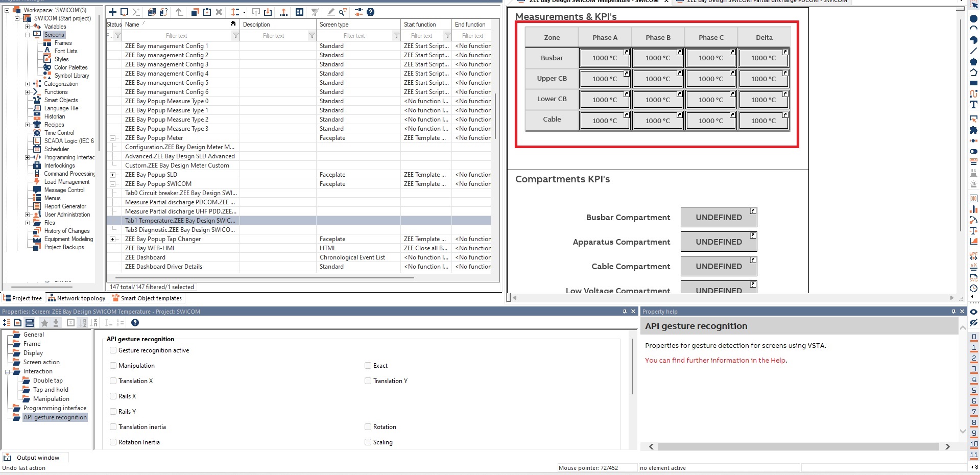This screenshot has height=475, width=980.
Task: Select the General properties category
Action: pyautogui.click(x=34, y=335)
